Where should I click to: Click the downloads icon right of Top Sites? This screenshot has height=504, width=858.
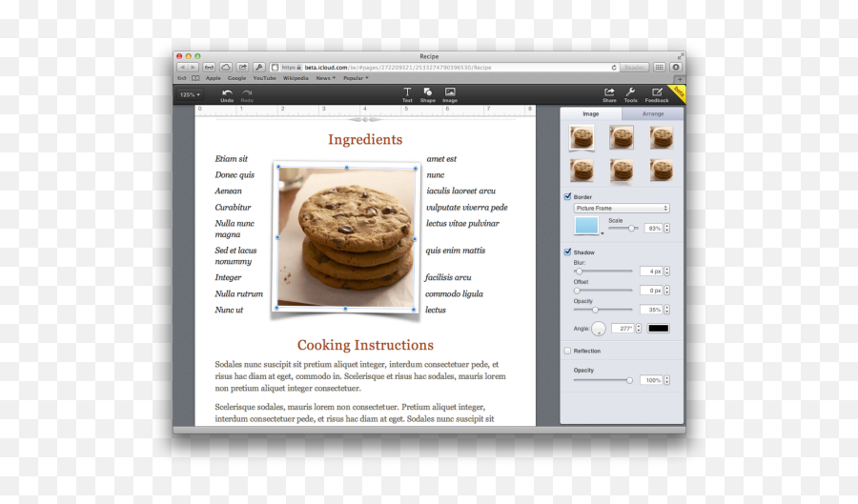(x=676, y=68)
